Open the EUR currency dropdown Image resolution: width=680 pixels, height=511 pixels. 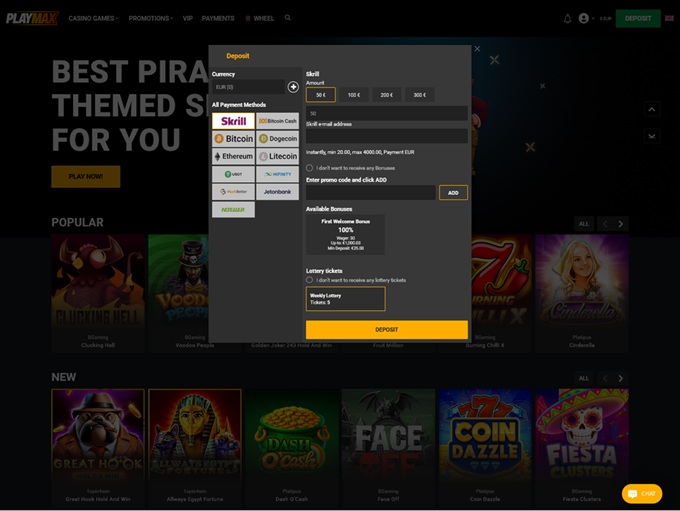coord(249,87)
